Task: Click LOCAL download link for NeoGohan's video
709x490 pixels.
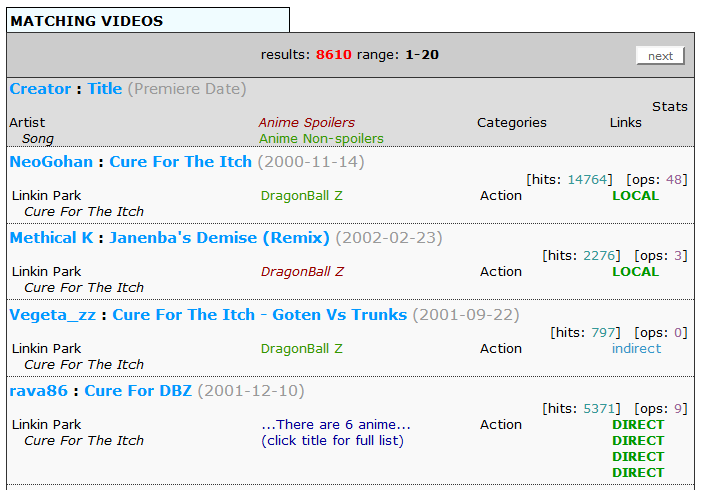Action: 635,196
